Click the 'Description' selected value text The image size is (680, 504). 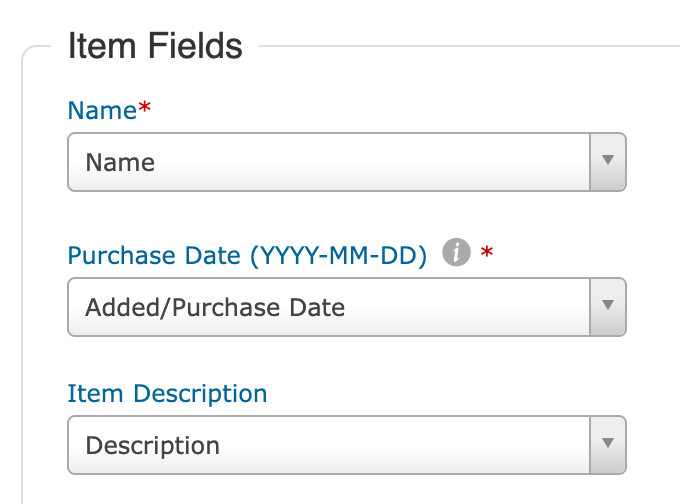153,445
